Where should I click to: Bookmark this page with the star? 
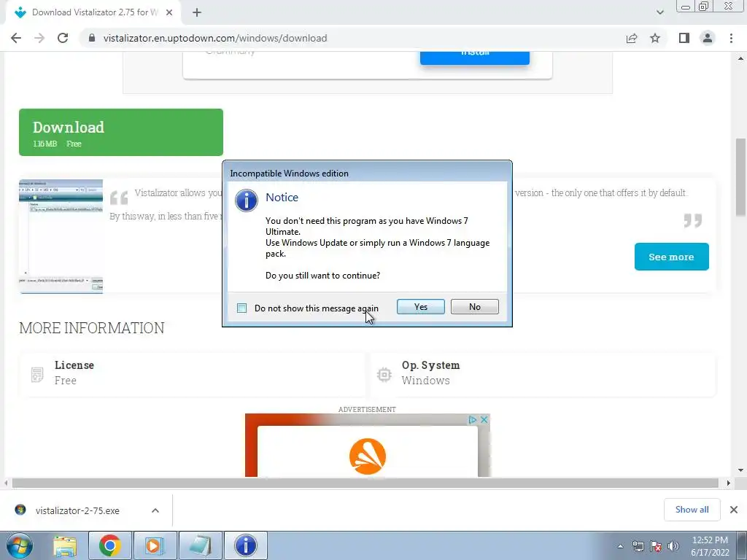[655, 38]
